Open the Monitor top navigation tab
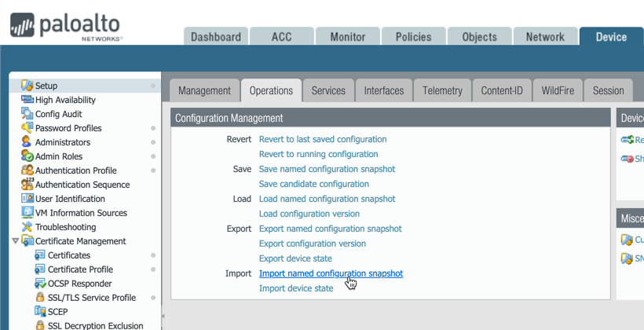Image resolution: width=644 pixels, height=330 pixels. 347,37
